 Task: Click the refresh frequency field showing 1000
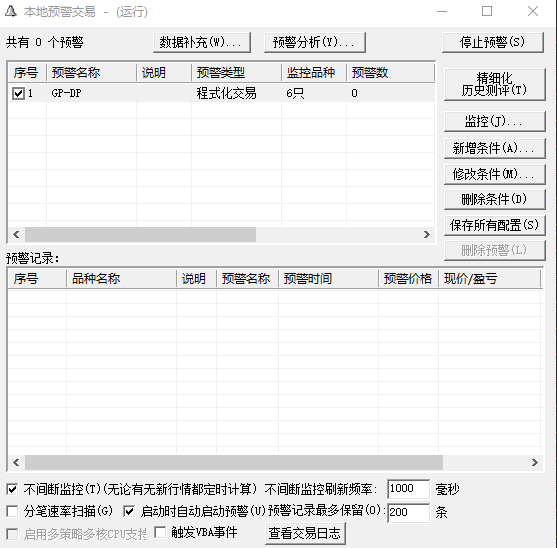click(408, 489)
